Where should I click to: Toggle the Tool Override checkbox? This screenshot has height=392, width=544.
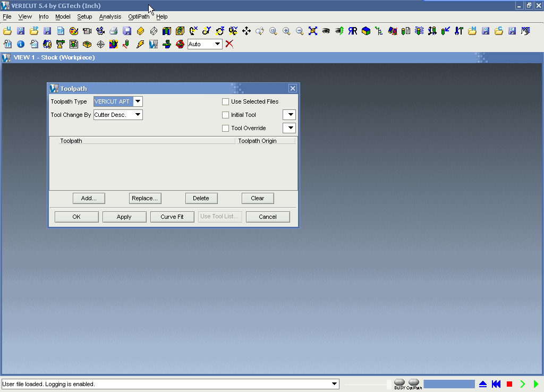tap(225, 129)
